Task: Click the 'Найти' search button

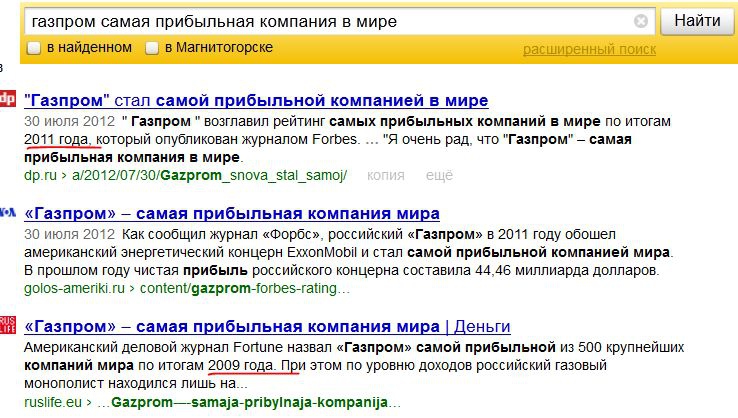Action: 697,21
